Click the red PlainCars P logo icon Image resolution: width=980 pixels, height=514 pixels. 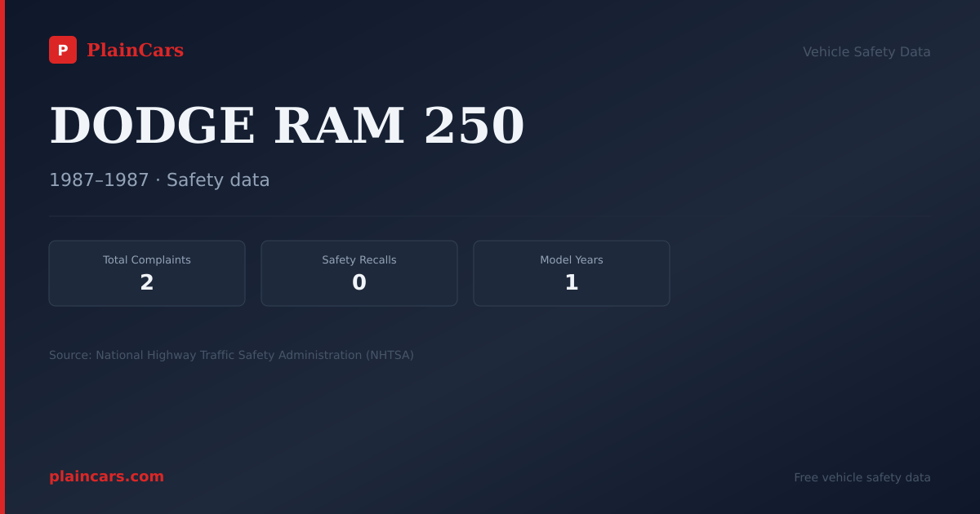(63, 50)
